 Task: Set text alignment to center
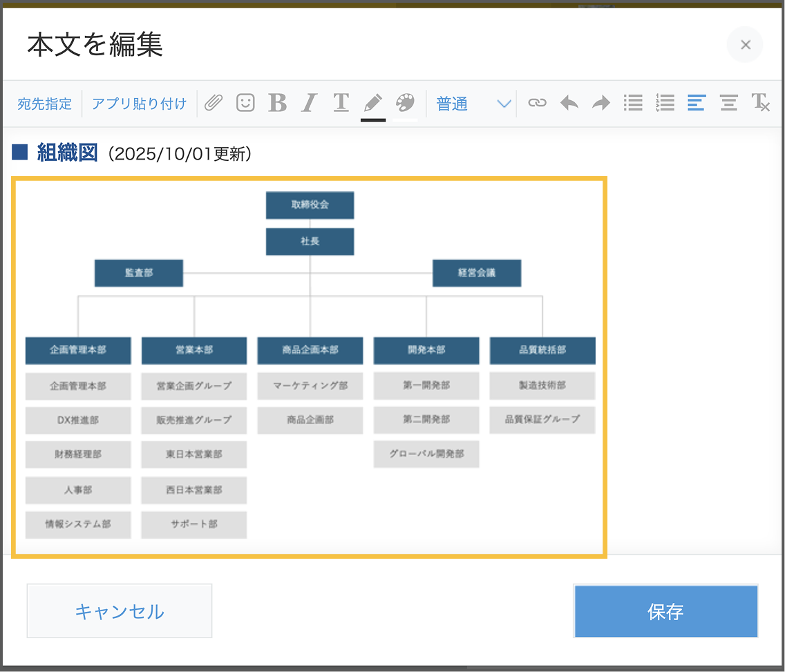click(x=728, y=102)
